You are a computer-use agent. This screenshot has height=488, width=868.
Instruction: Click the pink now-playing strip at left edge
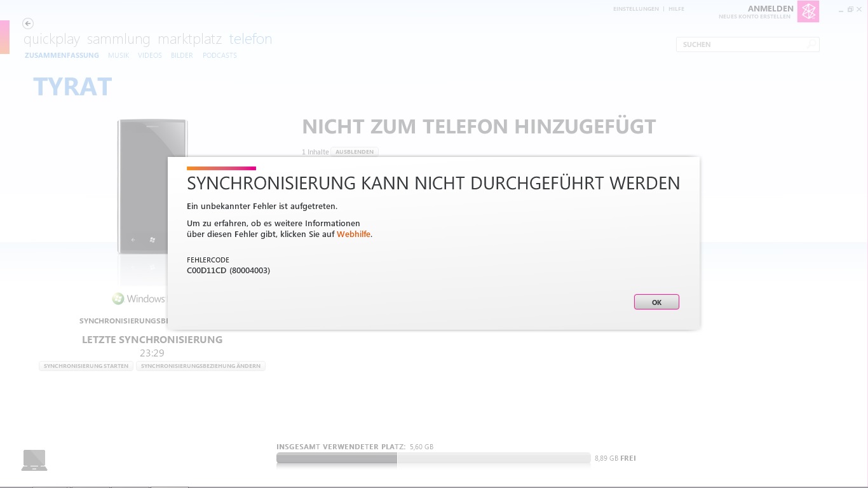point(4,37)
